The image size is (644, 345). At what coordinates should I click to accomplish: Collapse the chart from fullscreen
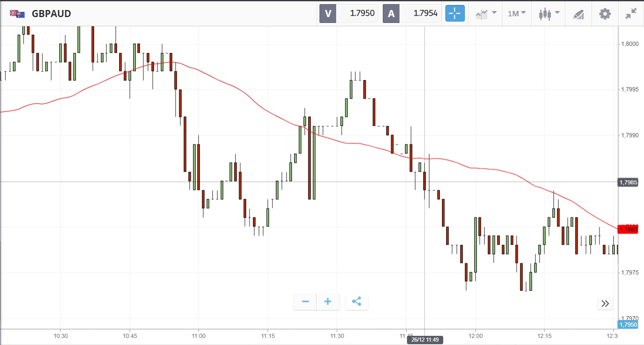(631, 14)
